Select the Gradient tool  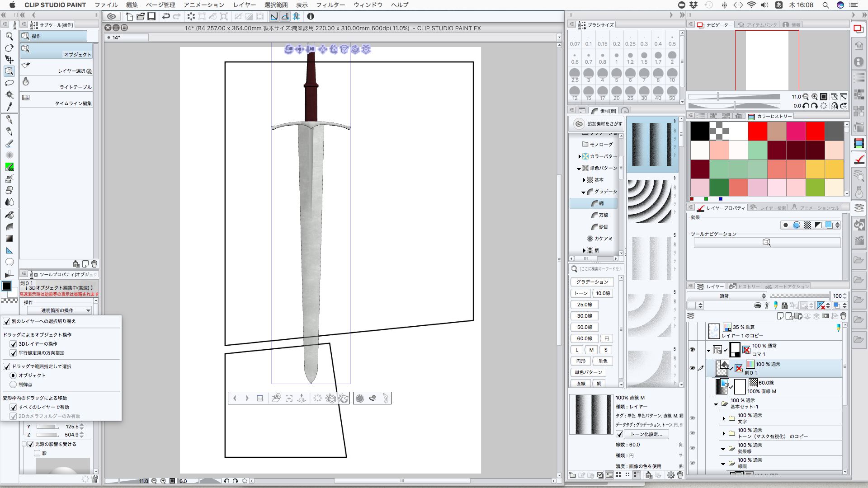click(x=9, y=239)
